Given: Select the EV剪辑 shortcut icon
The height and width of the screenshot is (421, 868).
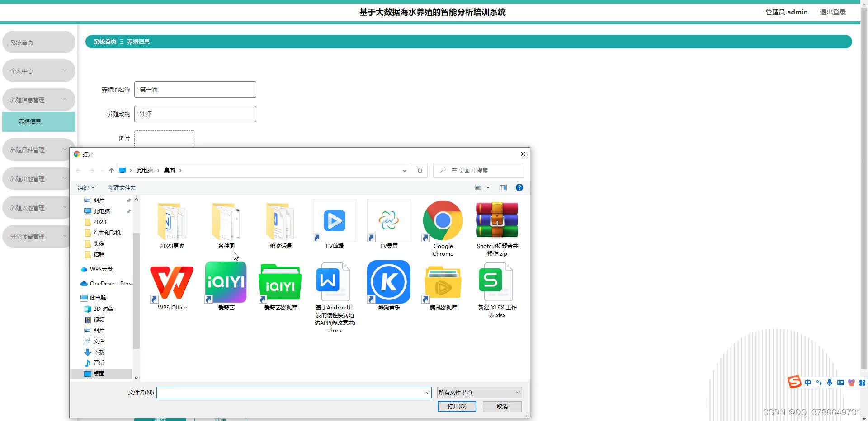Looking at the screenshot, I should tap(335, 220).
